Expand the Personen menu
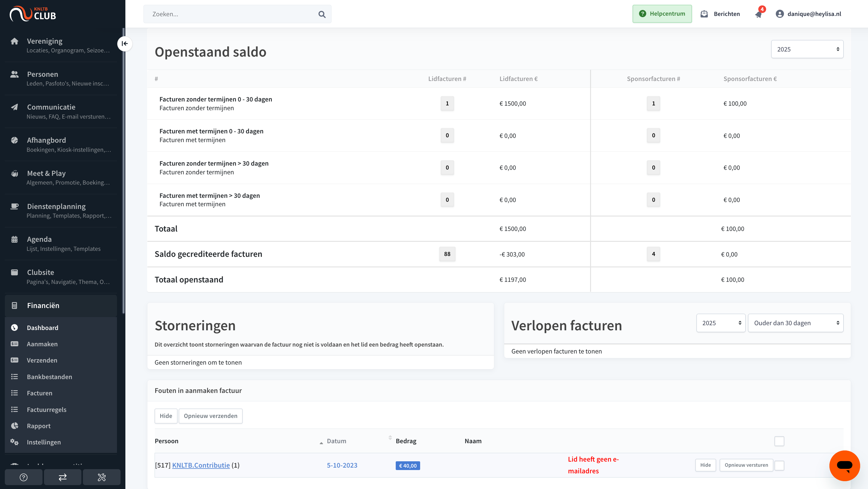Screen dimensions: 868x489 click(61, 78)
